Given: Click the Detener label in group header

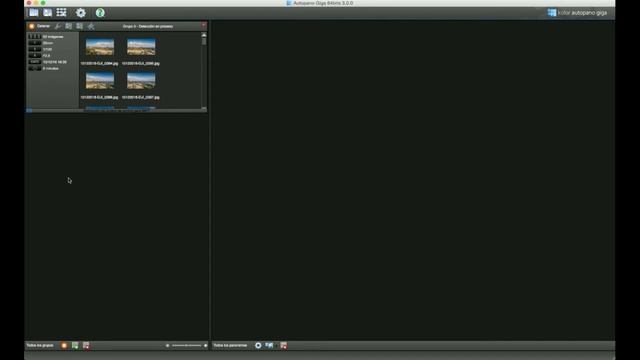Looking at the screenshot, I should [43, 26].
